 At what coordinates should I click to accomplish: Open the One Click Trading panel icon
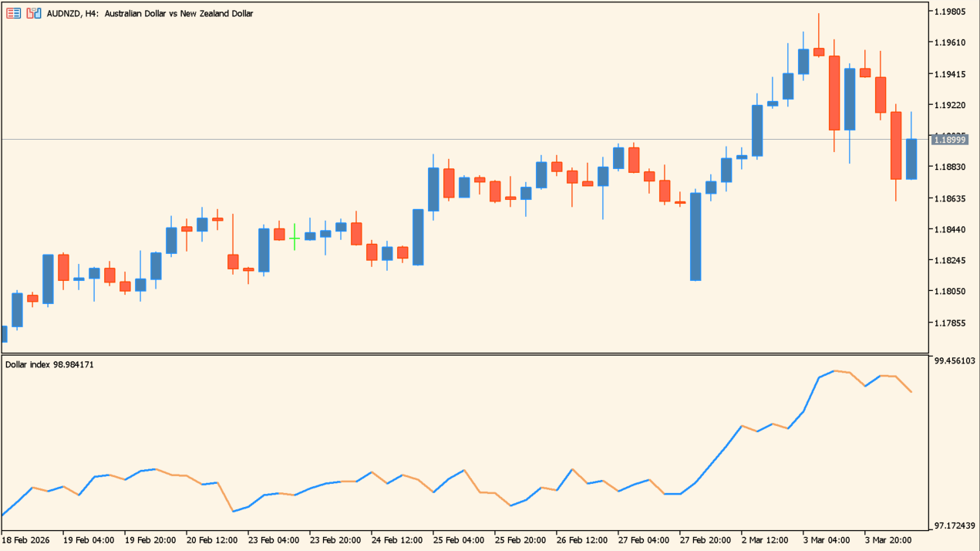click(33, 13)
